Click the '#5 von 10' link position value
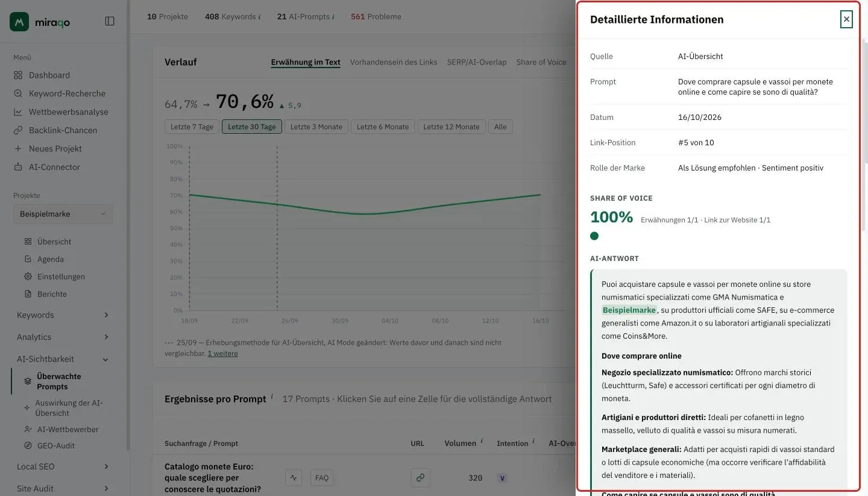 (696, 143)
